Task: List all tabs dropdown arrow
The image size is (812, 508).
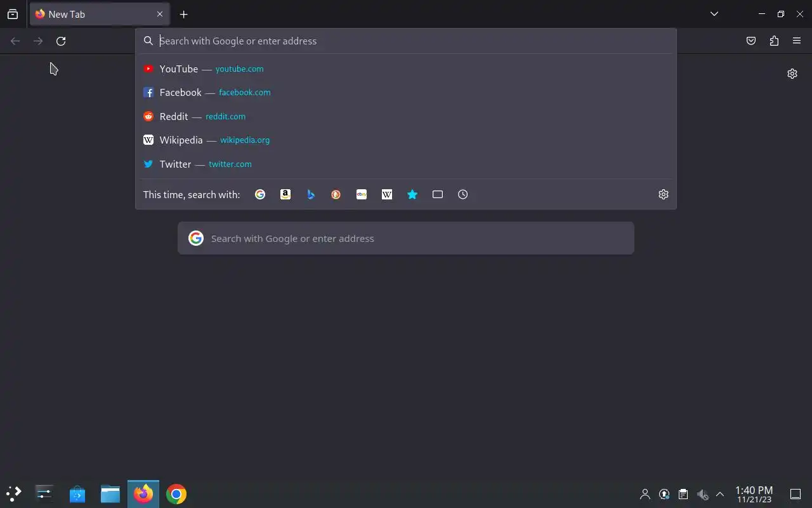Action: [714, 14]
